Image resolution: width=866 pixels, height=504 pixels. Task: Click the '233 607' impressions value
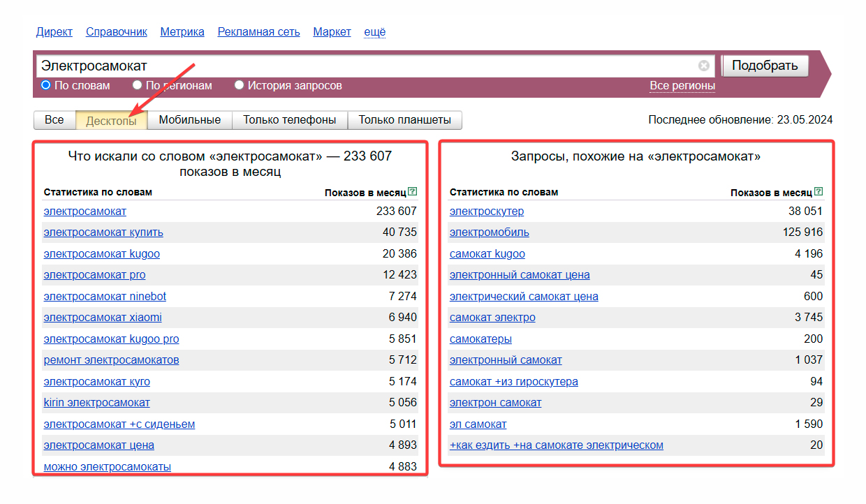click(397, 212)
